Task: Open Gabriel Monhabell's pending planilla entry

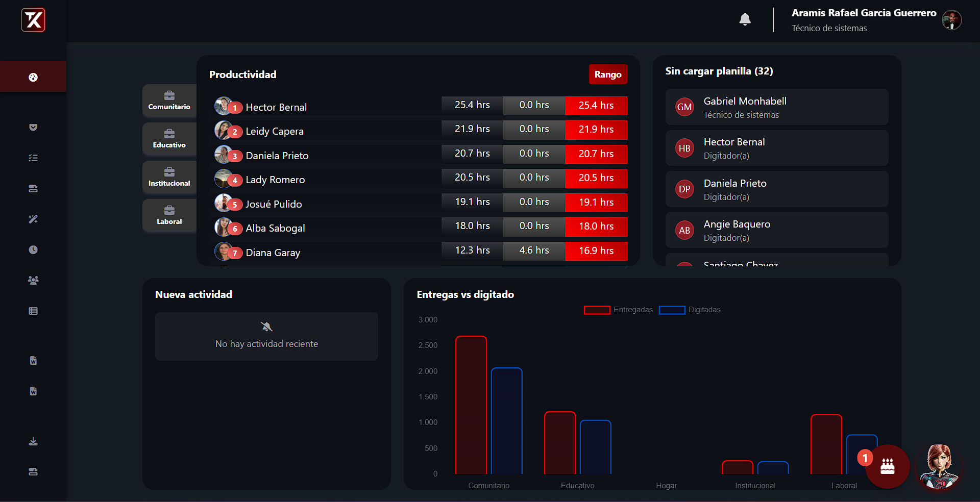Action: click(776, 107)
